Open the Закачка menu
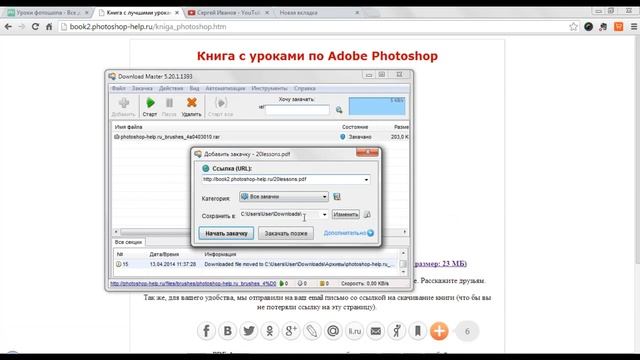640x360 pixels. [x=142, y=89]
